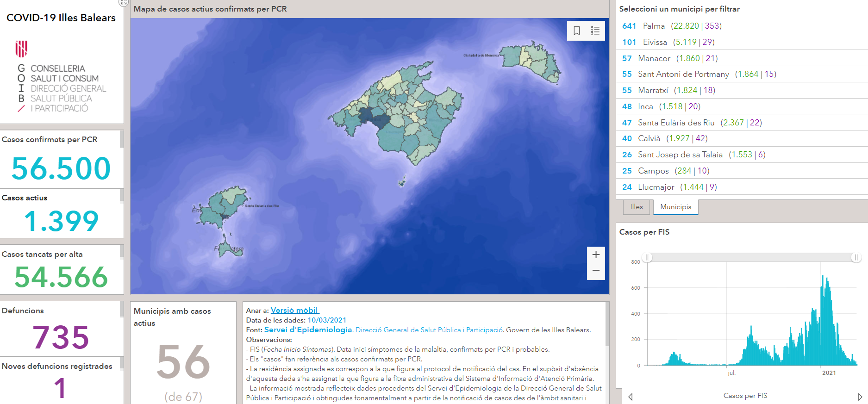The image size is (868, 404).
Task: Open the map legend list icon
Action: (595, 31)
